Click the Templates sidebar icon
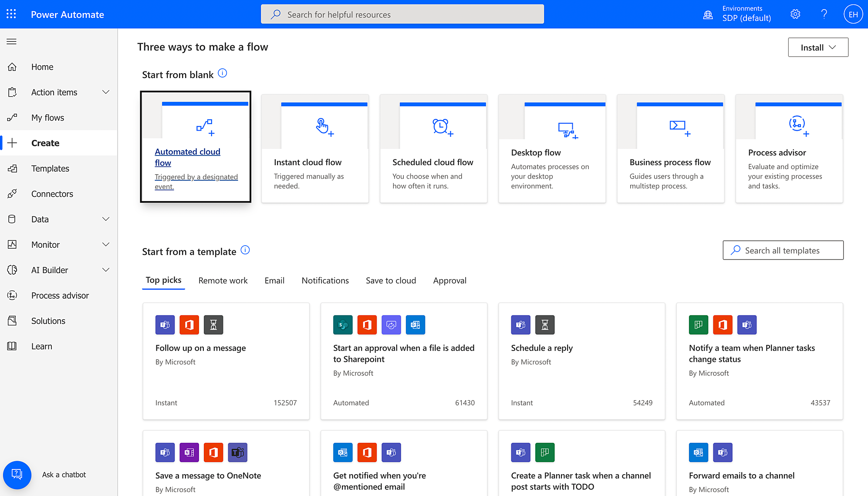 (x=12, y=168)
